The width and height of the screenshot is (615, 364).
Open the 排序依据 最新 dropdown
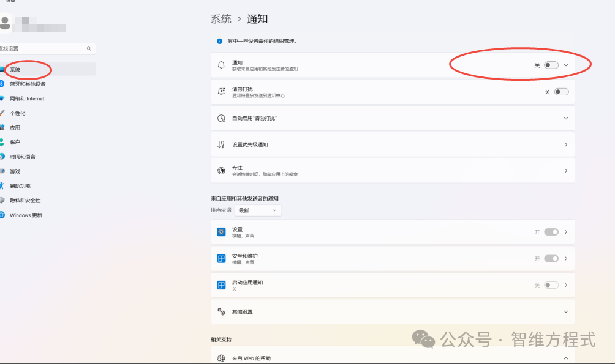(x=258, y=210)
